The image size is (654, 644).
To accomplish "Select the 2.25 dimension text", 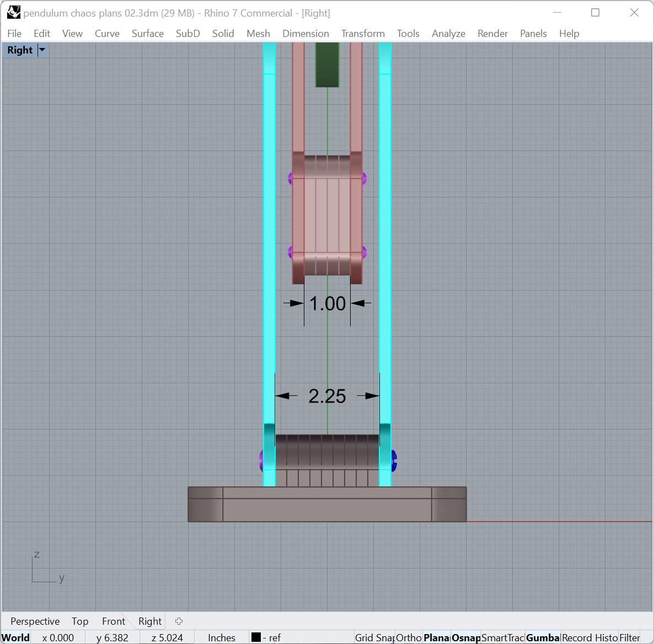I will point(327,396).
